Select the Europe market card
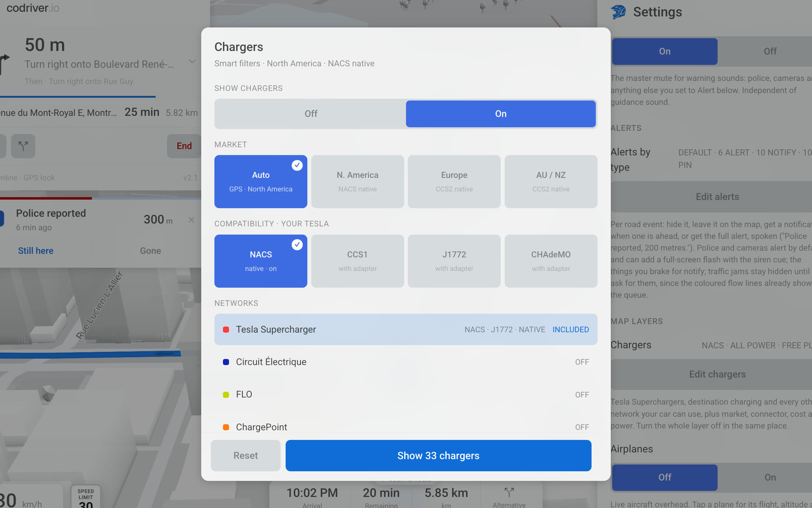This screenshot has height=508, width=812. (454, 181)
